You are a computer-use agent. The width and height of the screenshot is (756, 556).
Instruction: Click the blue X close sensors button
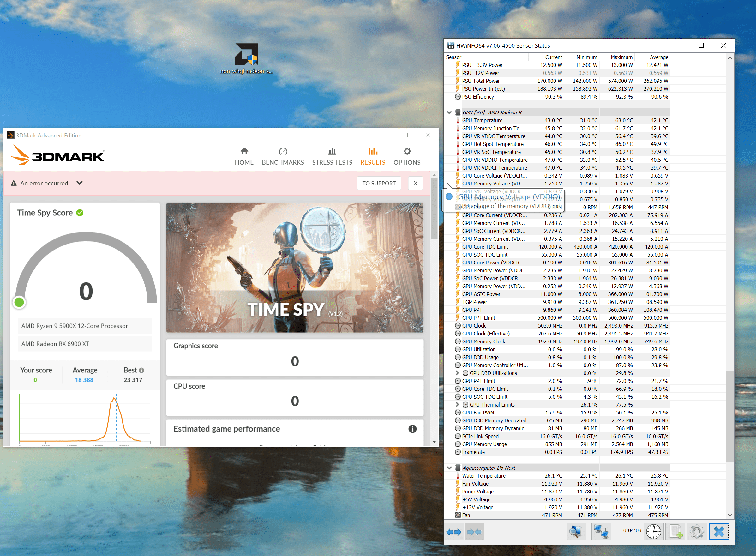[x=719, y=532]
